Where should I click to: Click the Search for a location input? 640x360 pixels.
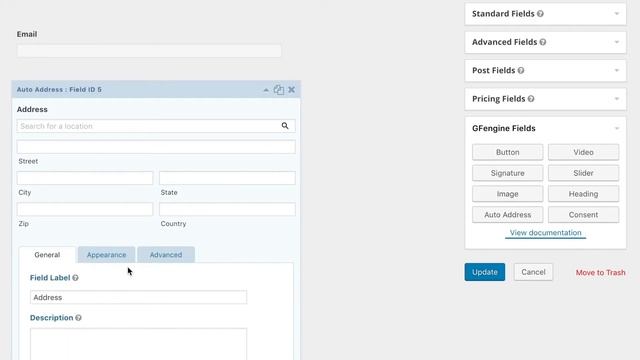click(x=156, y=126)
